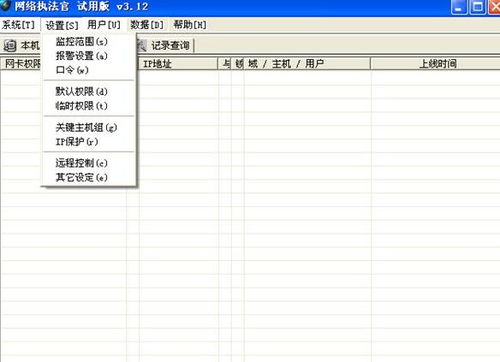Screen dimensions: 500x362
Task: Open the 系统[T] menu
Action: tap(18, 25)
